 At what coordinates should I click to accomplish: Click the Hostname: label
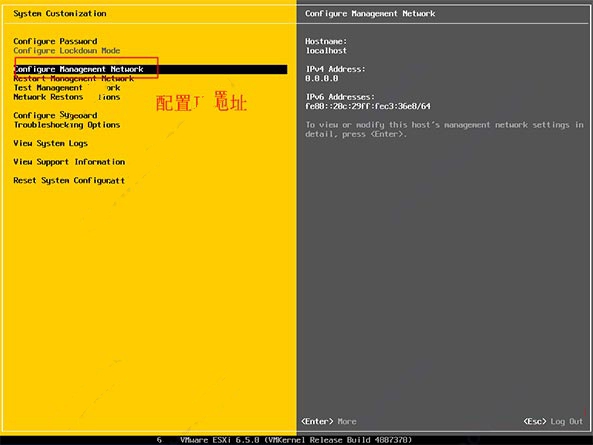click(326, 41)
